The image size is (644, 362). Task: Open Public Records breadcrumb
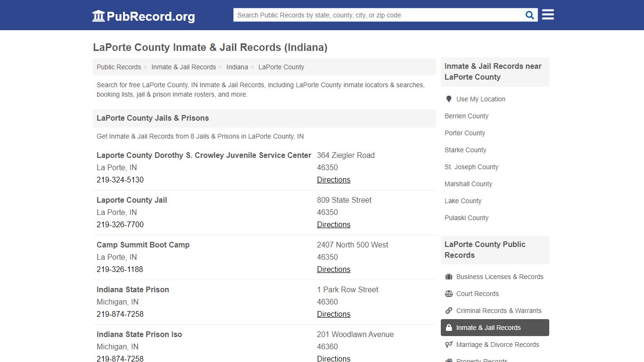tap(119, 67)
